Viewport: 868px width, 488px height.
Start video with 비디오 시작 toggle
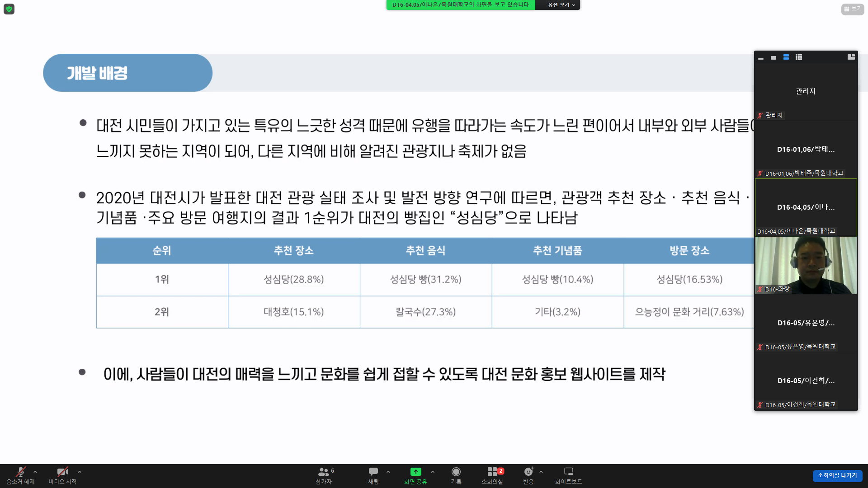click(x=62, y=472)
